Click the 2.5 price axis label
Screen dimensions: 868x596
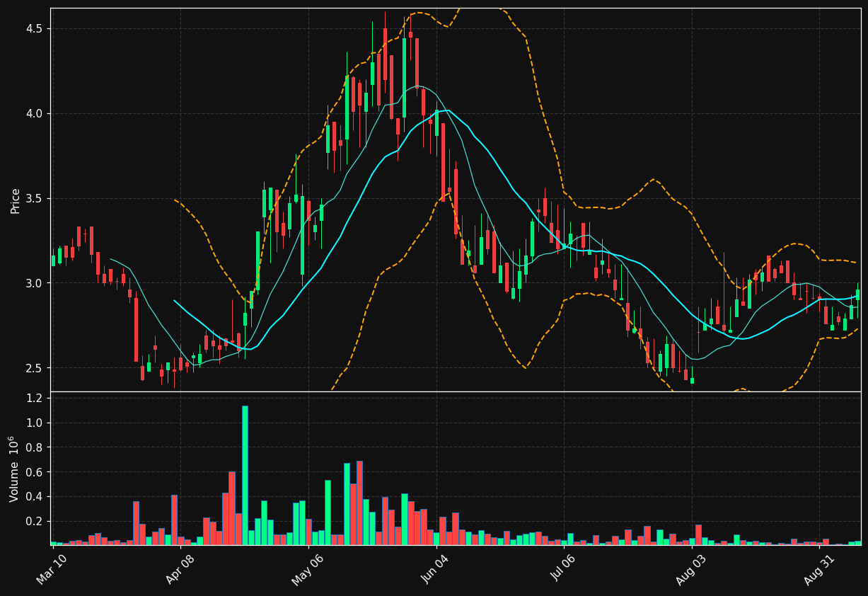pos(34,368)
